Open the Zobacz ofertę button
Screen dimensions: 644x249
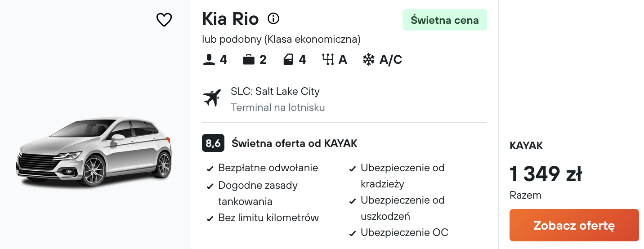tap(574, 225)
